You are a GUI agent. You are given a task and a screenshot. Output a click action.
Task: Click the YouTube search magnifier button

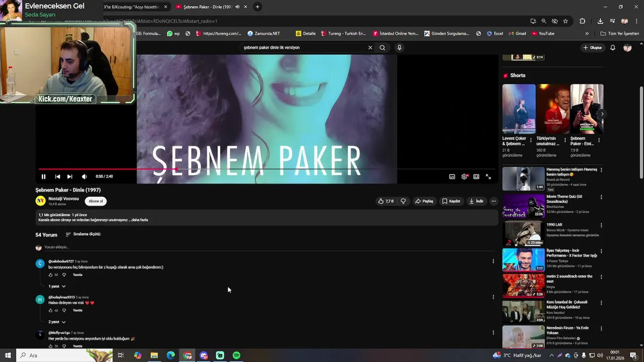pyautogui.click(x=382, y=48)
